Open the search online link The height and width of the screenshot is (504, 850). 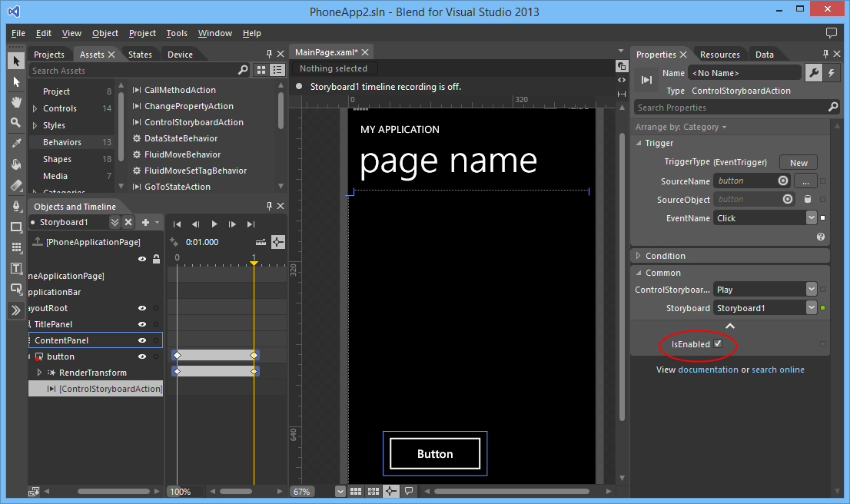pos(778,370)
